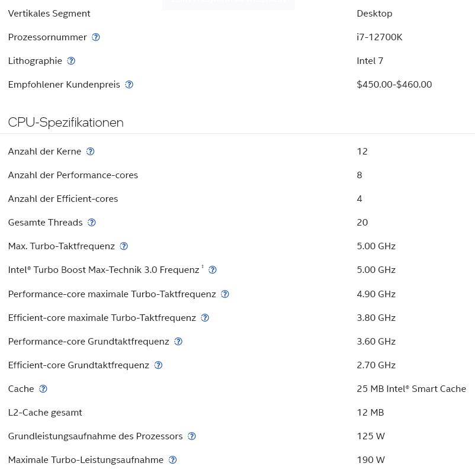Click the 25 MB Intel Smart Cache value
Screen dimensions: 475x476
(411, 389)
